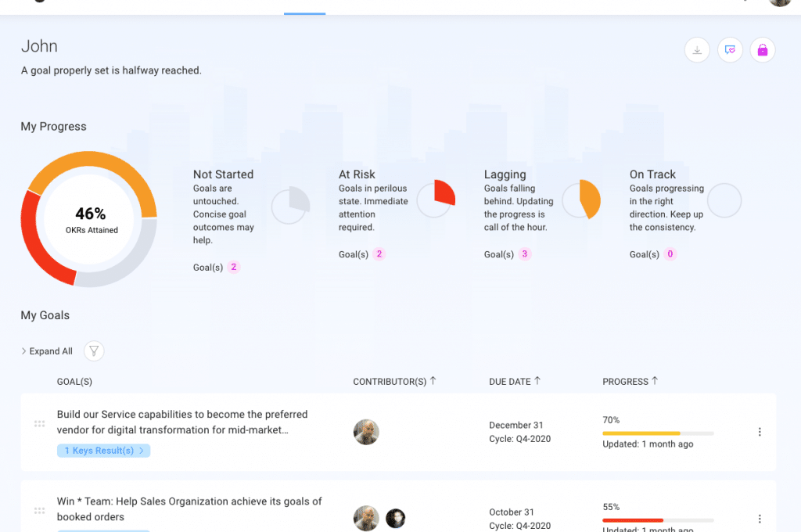
Task: Expand All goals
Action: 47,351
